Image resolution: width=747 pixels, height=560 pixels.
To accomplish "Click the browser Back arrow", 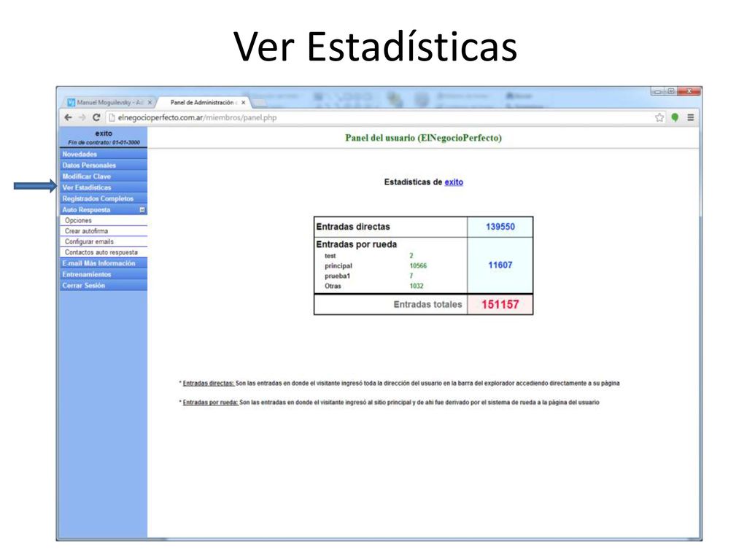I will (68, 117).
